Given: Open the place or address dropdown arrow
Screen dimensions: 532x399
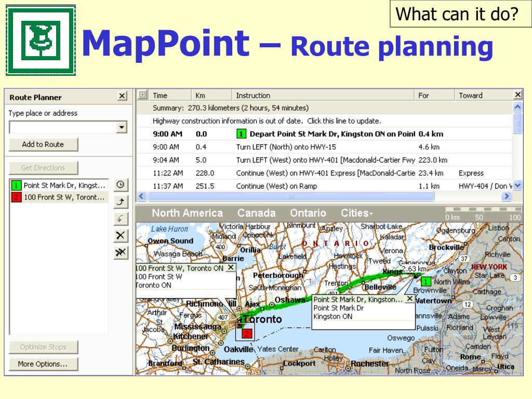Looking at the screenshot, I should 122,128.
